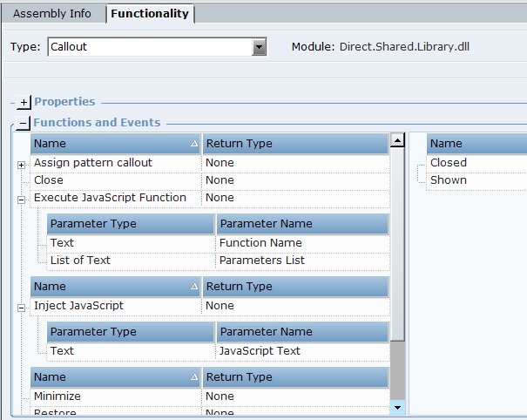This screenshot has width=527, height=420.
Task: Select the Shown event in right list
Action: pyautogui.click(x=449, y=180)
